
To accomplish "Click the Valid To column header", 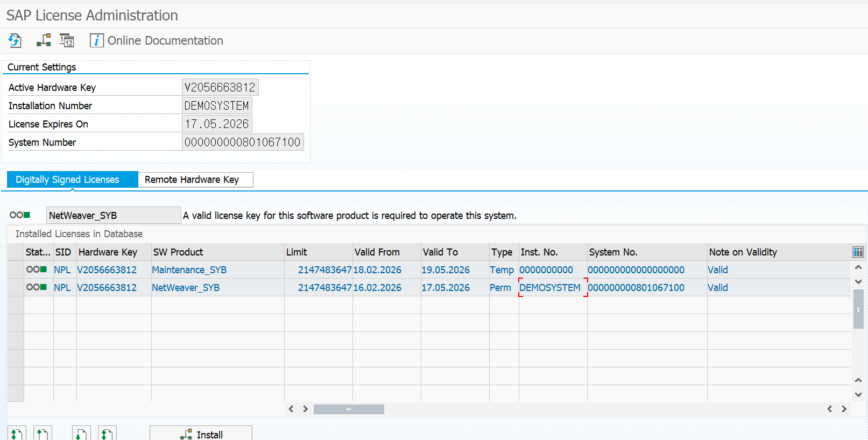I will 455,252.
